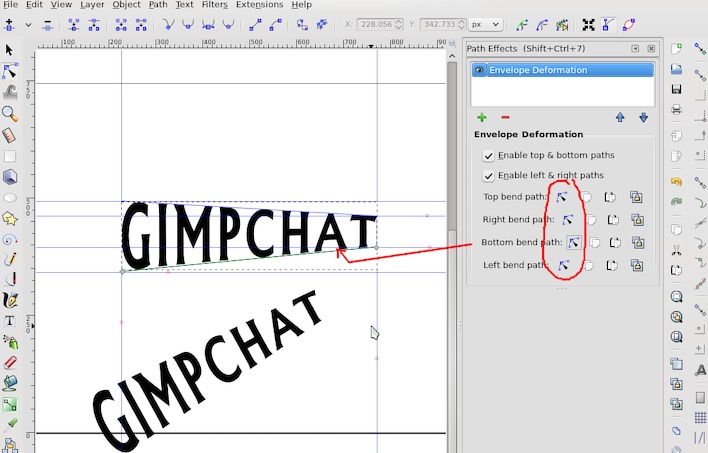
Task: Toggle show Bezier handles of selected nodes
Action: click(608, 25)
